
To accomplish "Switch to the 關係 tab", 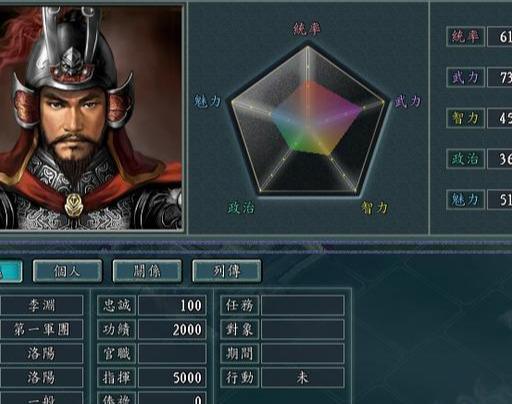I will coord(147,271).
